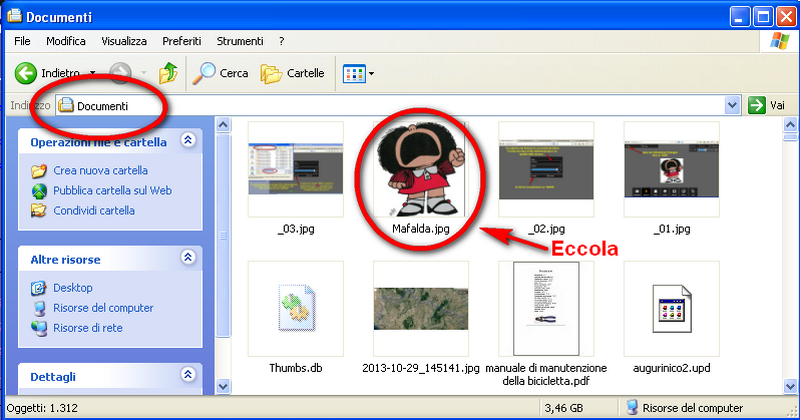Screen dimensions: 800x420
Task: Click Oggetti: 1.312 in the status bar
Action: [42, 408]
